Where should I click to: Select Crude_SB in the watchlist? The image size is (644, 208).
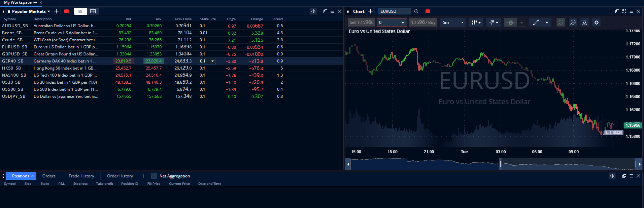[12, 40]
